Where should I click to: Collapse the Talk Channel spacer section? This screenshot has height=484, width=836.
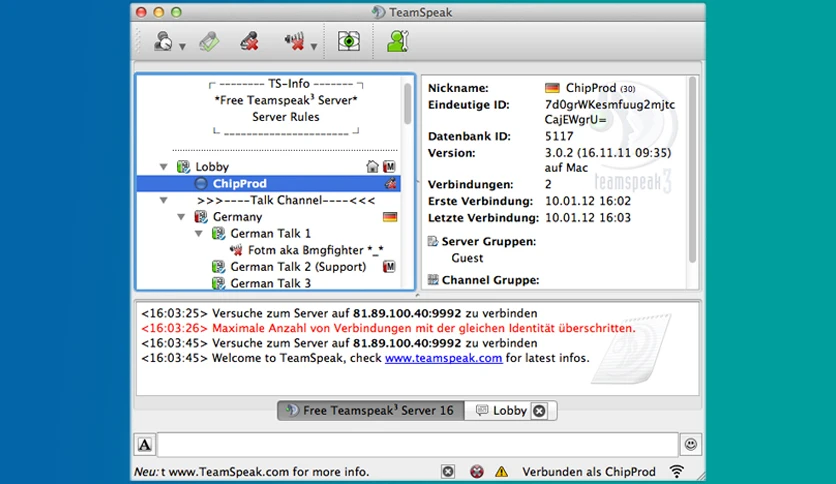pyautogui.click(x=164, y=200)
